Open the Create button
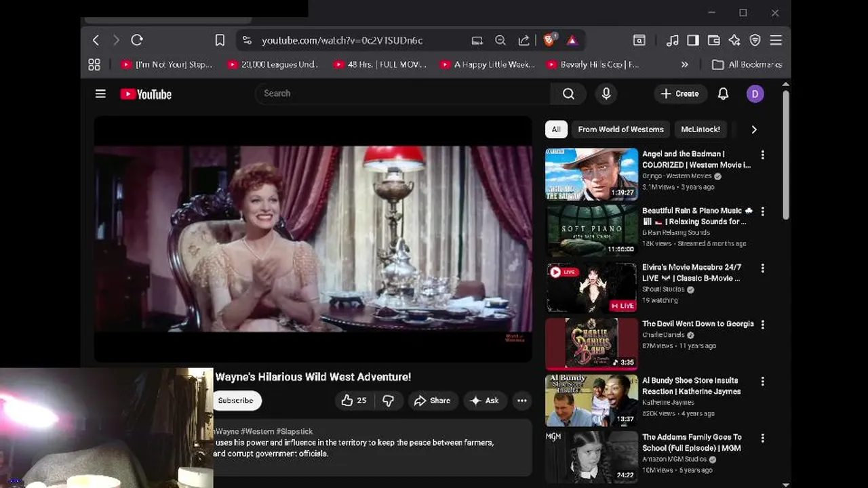The image size is (868, 488). coord(680,94)
